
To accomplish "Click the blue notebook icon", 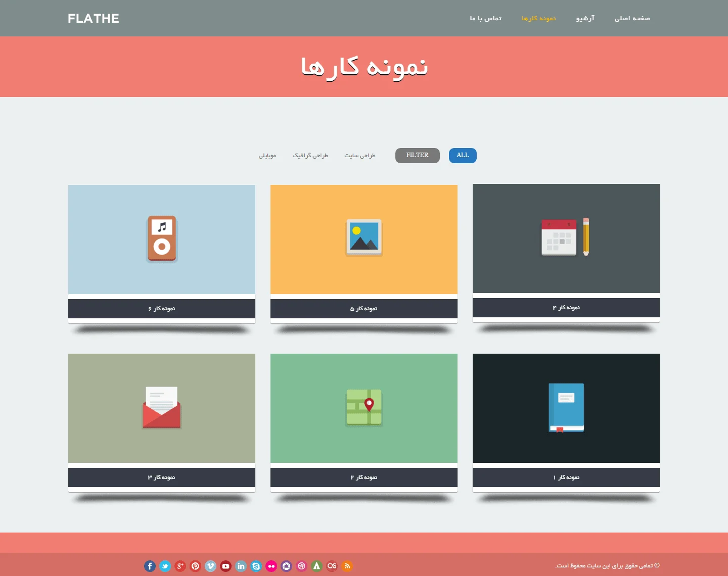I will tap(566, 407).
